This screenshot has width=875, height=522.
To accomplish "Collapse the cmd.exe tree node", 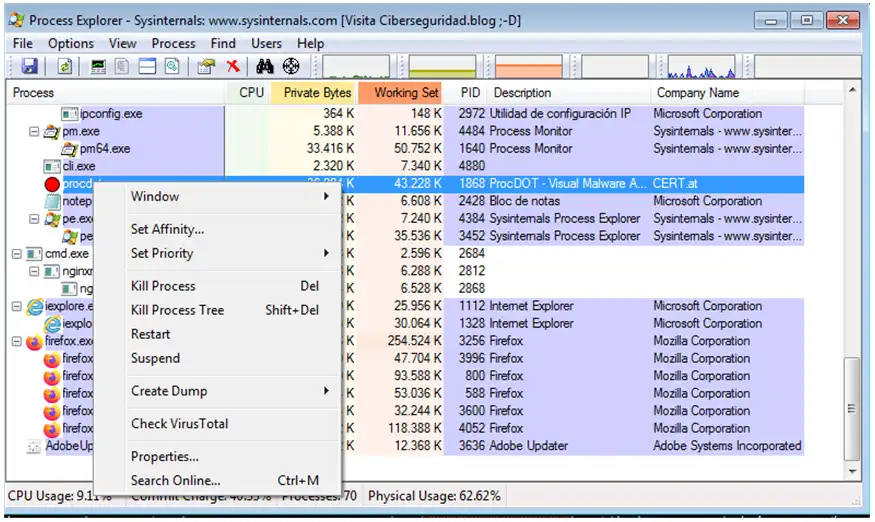I will (17, 253).
